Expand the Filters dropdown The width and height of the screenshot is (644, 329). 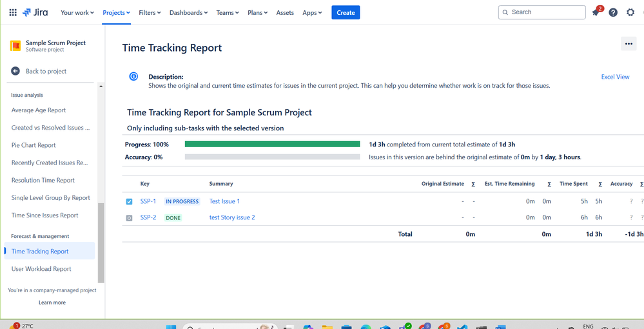point(150,13)
